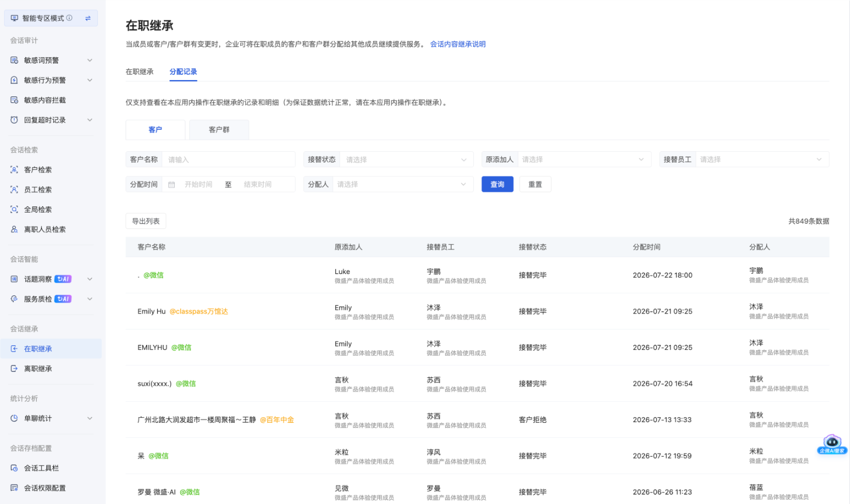Open the 会话内容继承说明 link

click(x=458, y=44)
